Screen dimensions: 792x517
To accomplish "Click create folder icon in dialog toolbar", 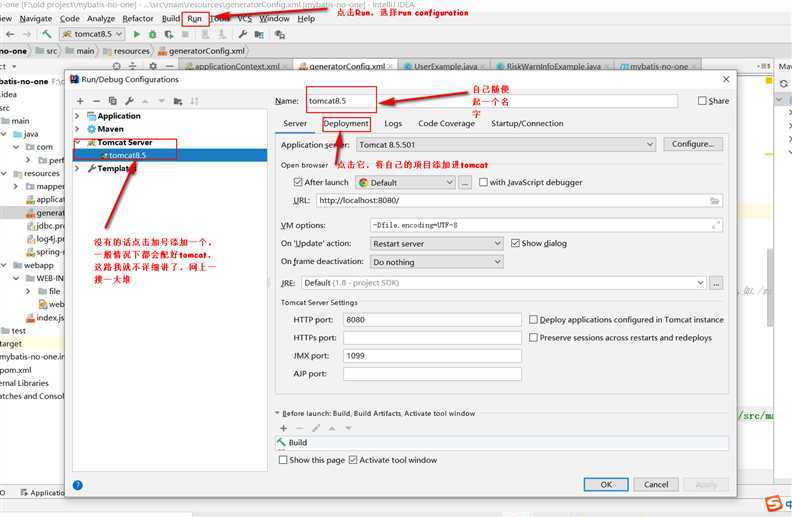I will click(x=178, y=101).
